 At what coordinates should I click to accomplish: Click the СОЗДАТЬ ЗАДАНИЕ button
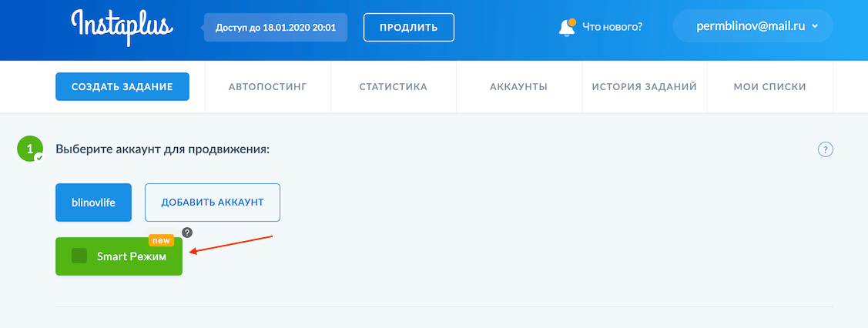(x=122, y=87)
